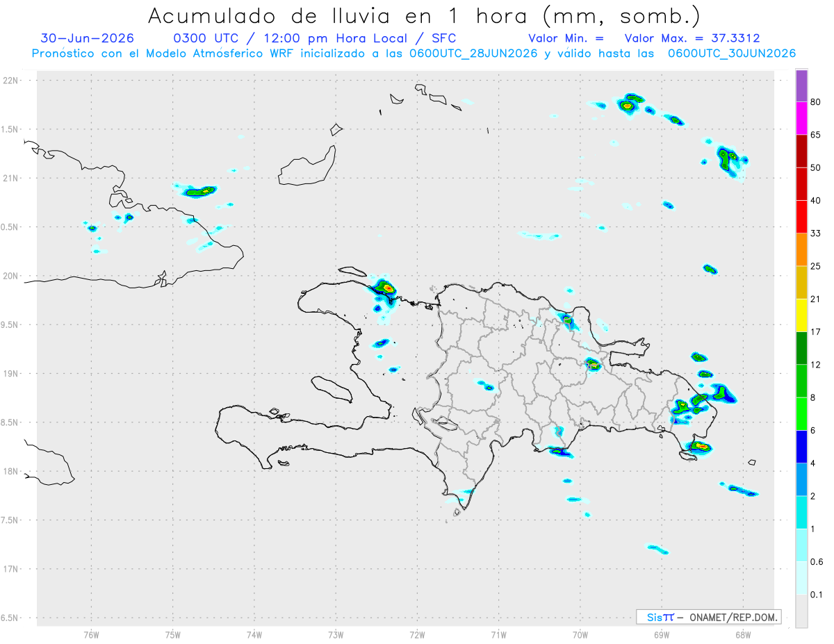
Task: Pick the gray swatch below 0.1
Action: click(802, 611)
